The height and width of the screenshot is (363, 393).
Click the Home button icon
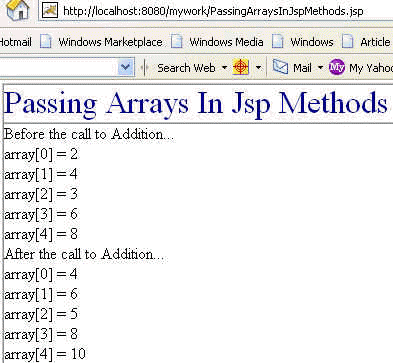click(17, 10)
